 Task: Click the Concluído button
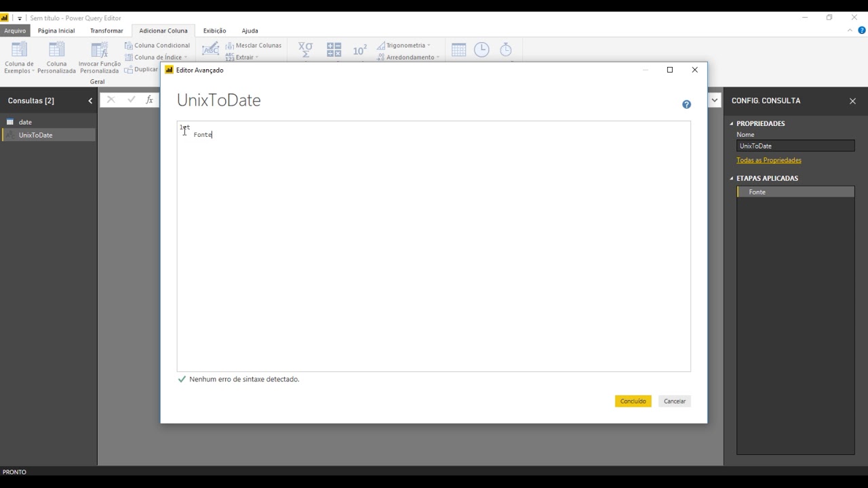[x=633, y=401]
